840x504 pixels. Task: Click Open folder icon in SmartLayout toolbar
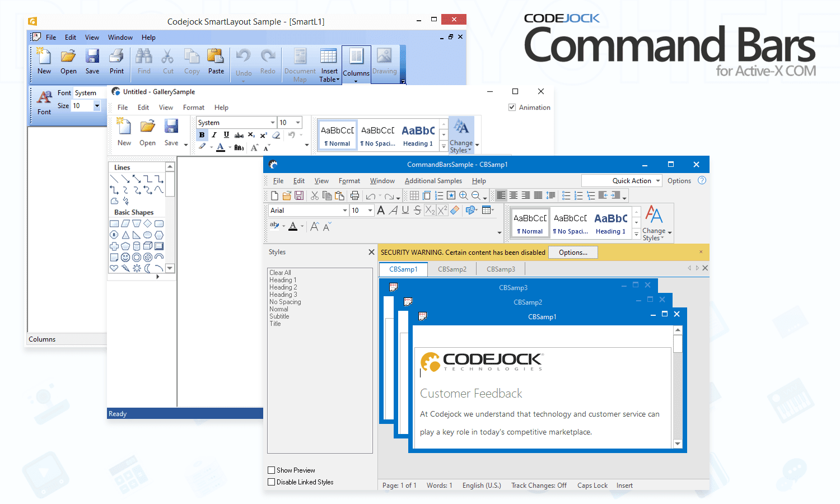[68, 55]
